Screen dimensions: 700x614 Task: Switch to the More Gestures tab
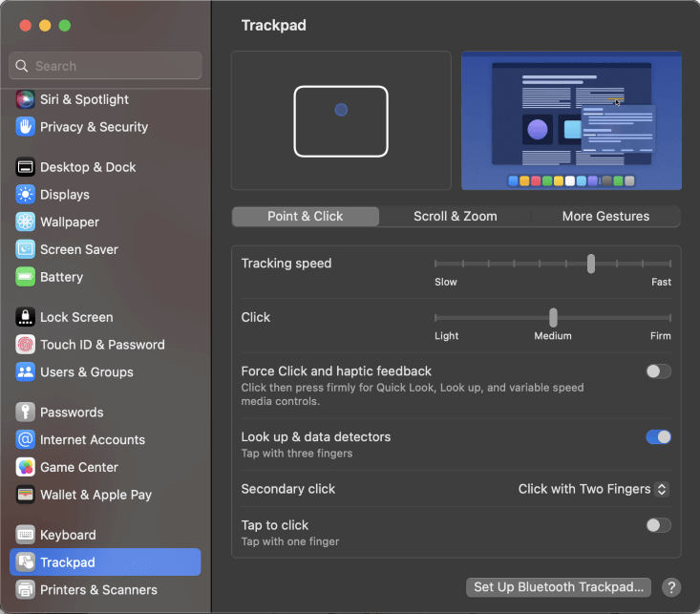(605, 217)
